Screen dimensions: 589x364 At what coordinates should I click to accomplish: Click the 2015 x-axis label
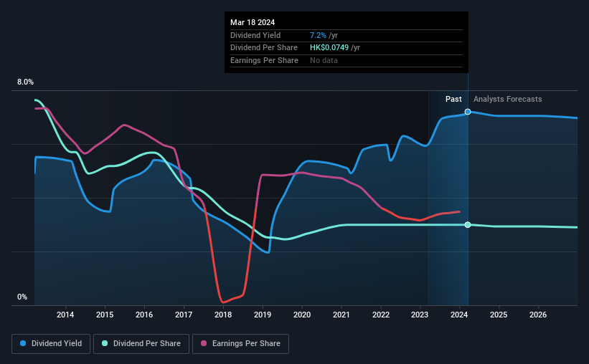pyautogui.click(x=105, y=315)
